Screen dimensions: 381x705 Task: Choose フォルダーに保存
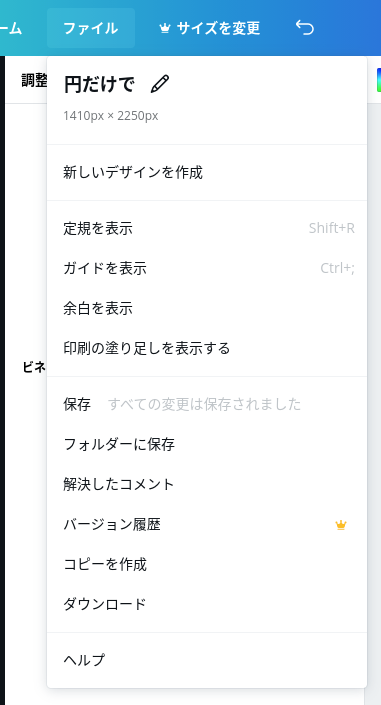[x=207, y=445]
